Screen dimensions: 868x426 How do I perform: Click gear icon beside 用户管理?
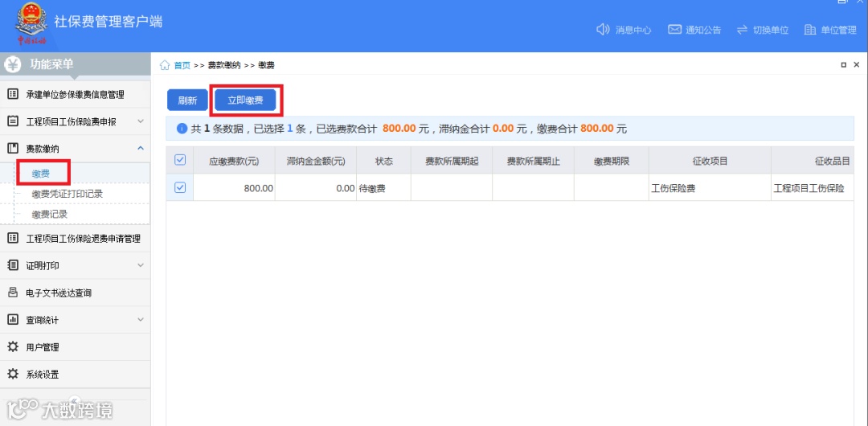coord(12,347)
